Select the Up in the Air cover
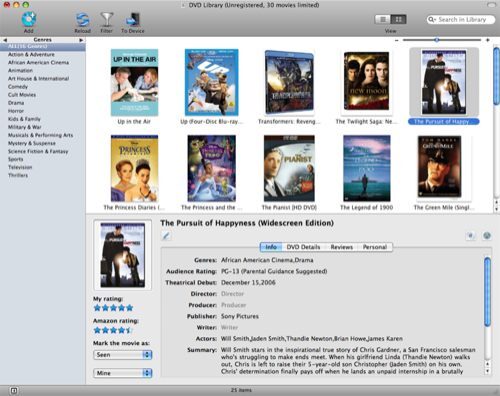This screenshot has width=500, height=396. point(134,82)
